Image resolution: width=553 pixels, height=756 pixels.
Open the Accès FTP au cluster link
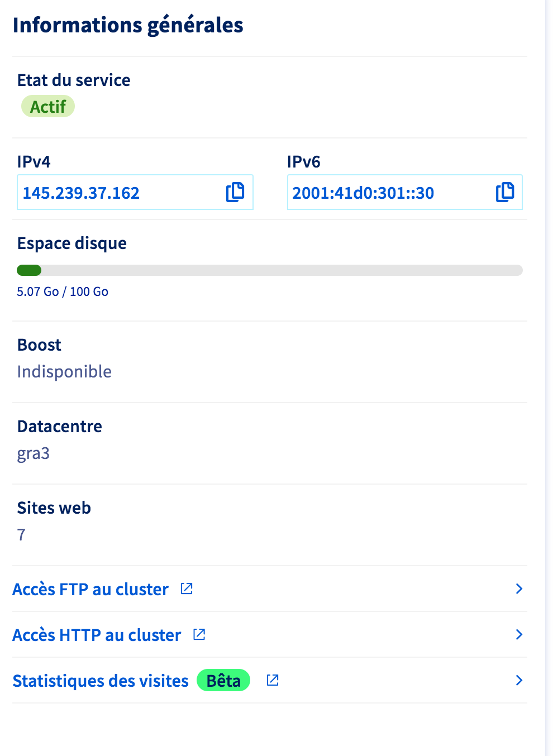pyautogui.click(x=90, y=589)
